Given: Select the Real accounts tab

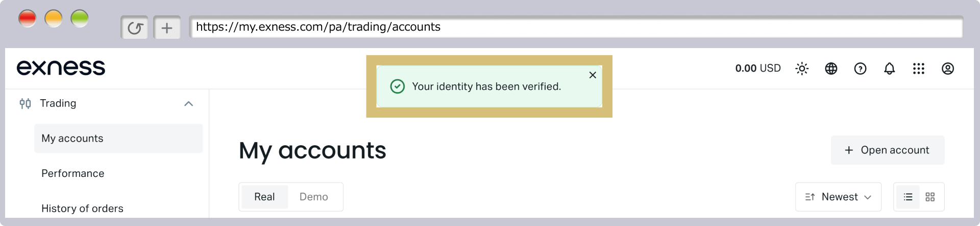Looking at the screenshot, I should [264, 197].
